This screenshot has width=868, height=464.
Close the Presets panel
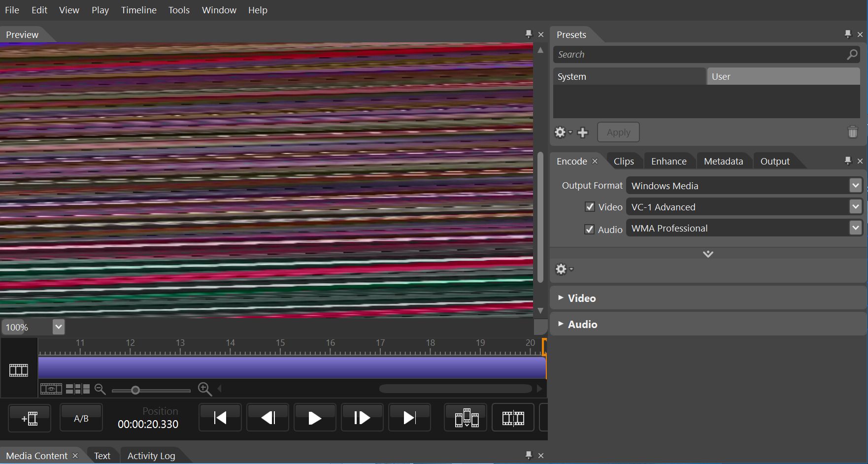[x=860, y=34]
